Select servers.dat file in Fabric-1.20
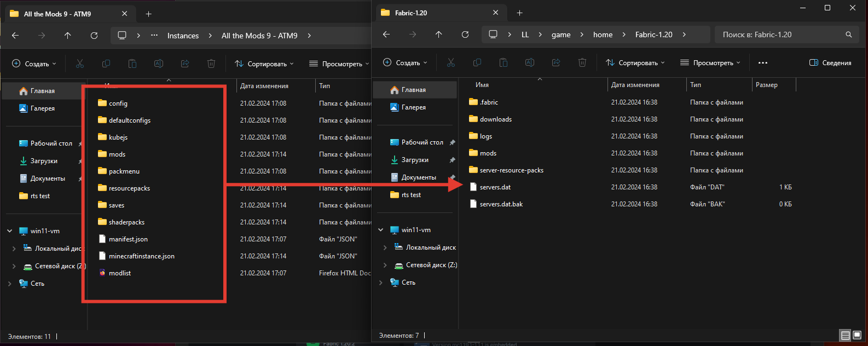The height and width of the screenshot is (346, 868). [x=495, y=187]
